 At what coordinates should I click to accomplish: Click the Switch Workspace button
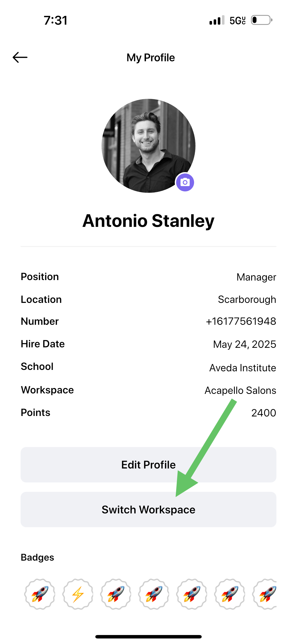coord(148,509)
